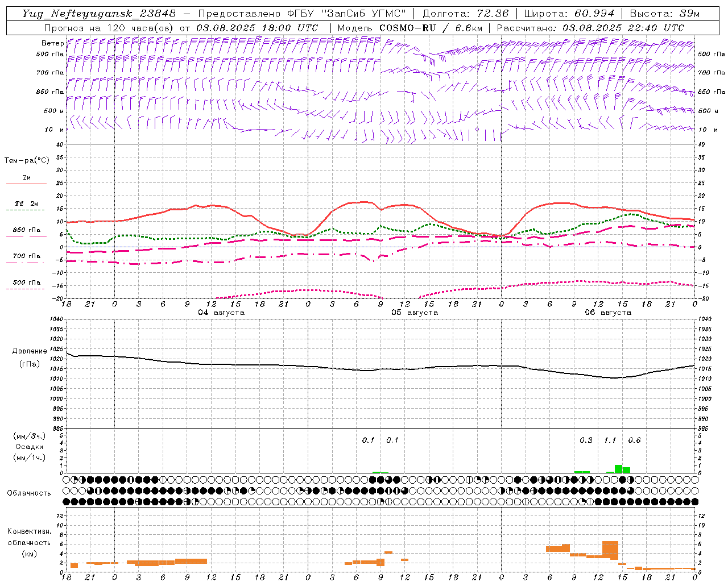Viewport: 728px width, 582px height.
Task: Click the '04 августа' date label
Action: 221,313
